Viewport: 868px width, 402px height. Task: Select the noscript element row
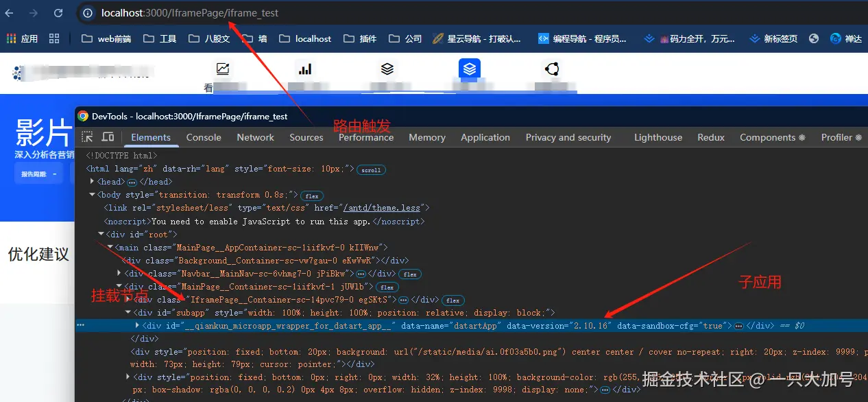pos(264,222)
